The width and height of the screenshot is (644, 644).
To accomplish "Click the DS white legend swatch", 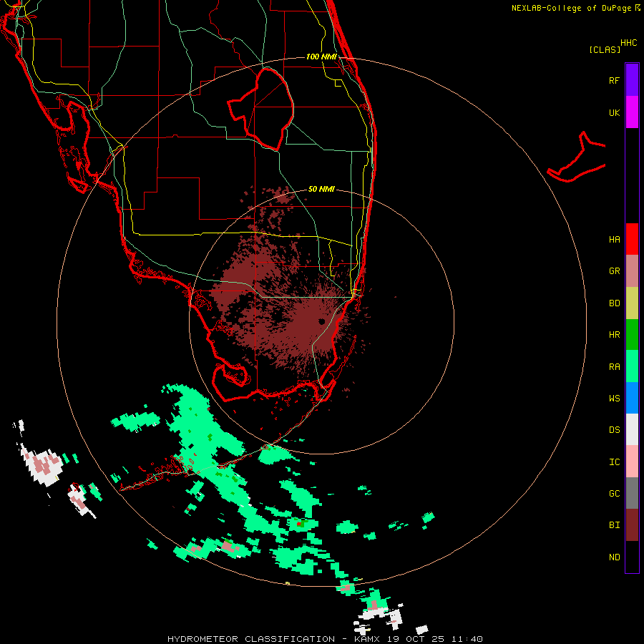I will (x=632, y=429).
